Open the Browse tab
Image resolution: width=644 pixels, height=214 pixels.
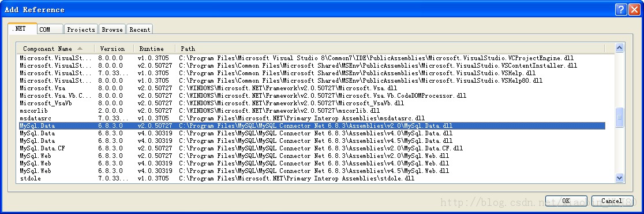click(112, 29)
